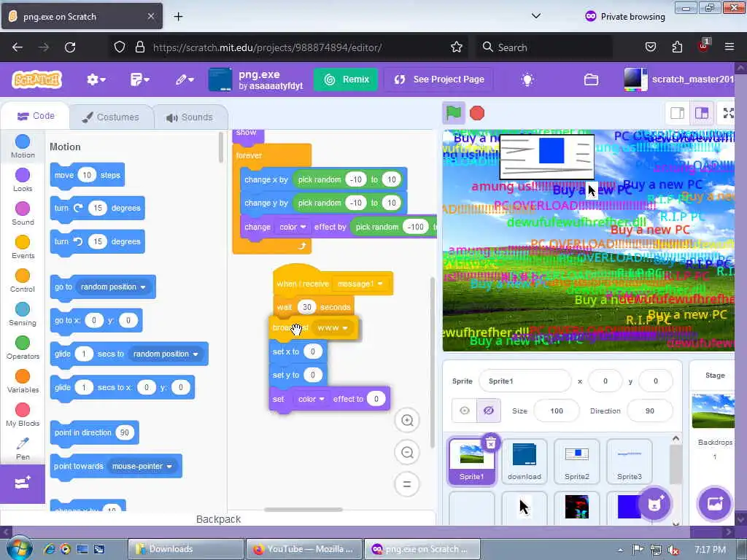Select the Sprite1 thumbnail
The image size is (747, 560).
pos(472,462)
